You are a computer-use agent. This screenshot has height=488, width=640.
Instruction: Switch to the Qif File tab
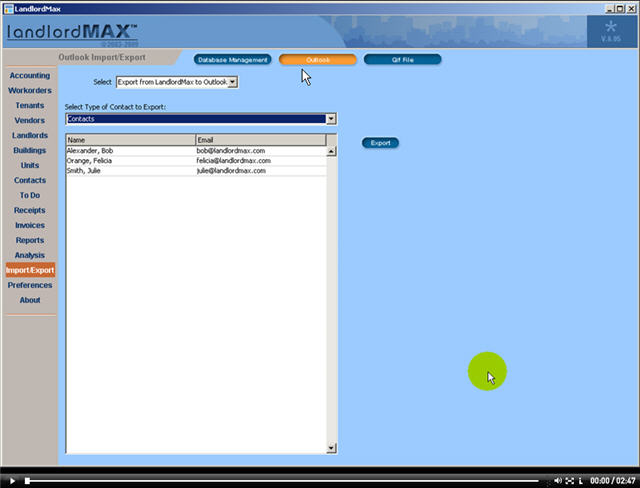click(x=402, y=60)
